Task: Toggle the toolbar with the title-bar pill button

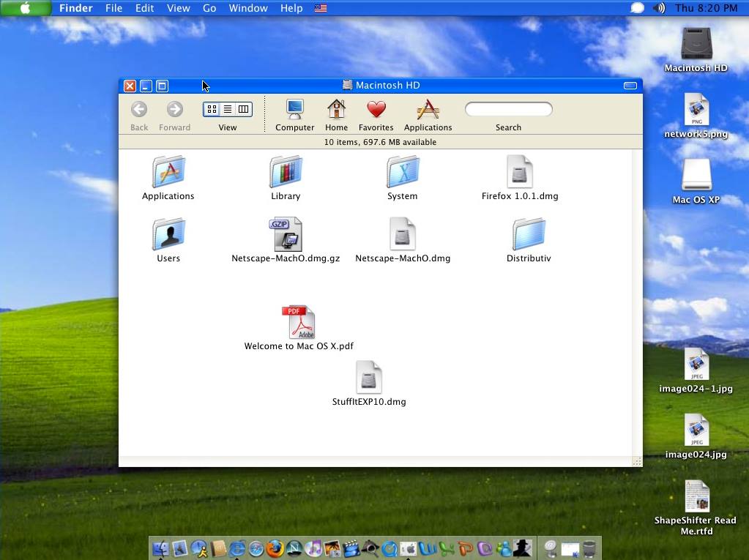Action: tap(630, 86)
